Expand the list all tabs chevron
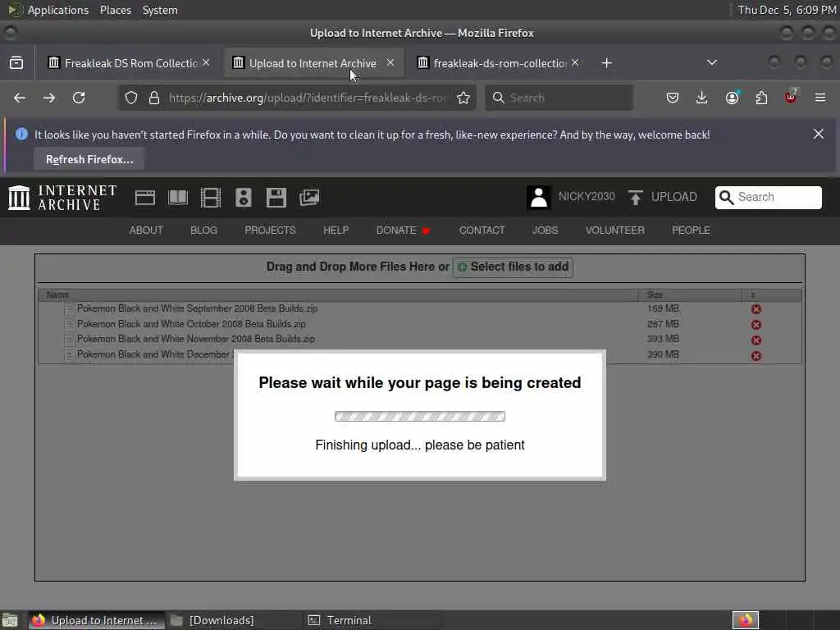The height and width of the screenshot is (630, 840). tap(712, 62)
